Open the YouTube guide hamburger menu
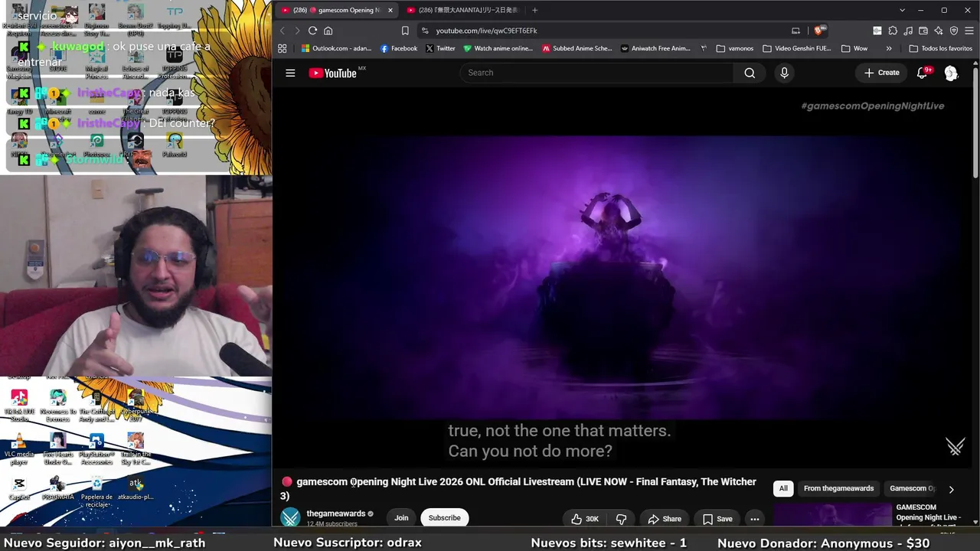 coord(290,73)
